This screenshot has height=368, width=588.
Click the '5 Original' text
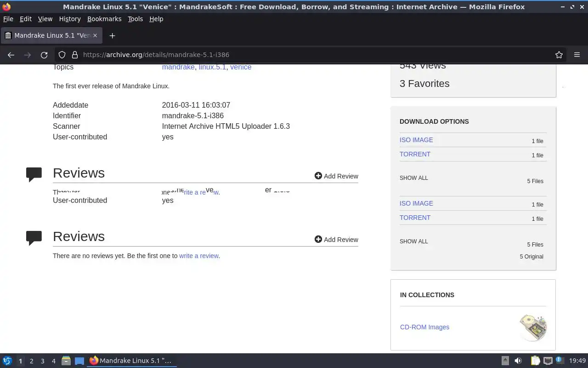tap(531, 257)
